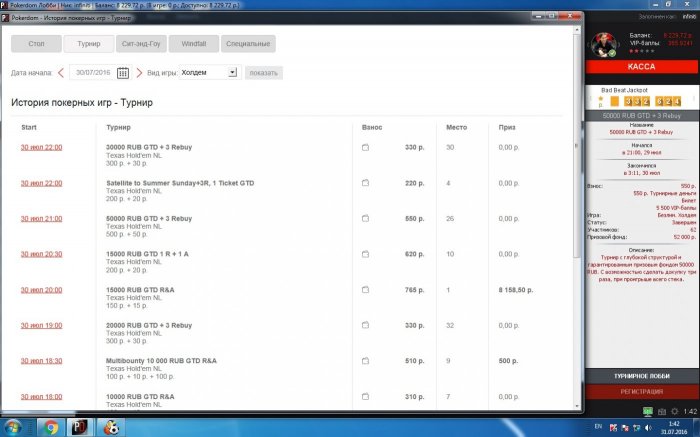Open buy-in details icon for Multibounty 10 000 RUB
Screen dimensions: 700x437
point(365,361)
